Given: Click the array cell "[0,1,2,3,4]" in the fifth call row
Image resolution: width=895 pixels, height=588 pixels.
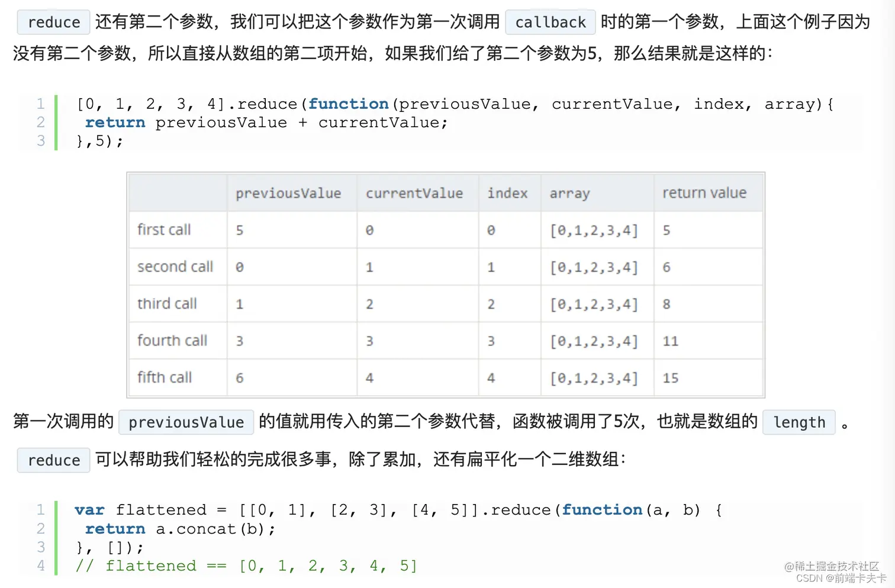Looking at the screenshot, I should click(x=594, y=378).
